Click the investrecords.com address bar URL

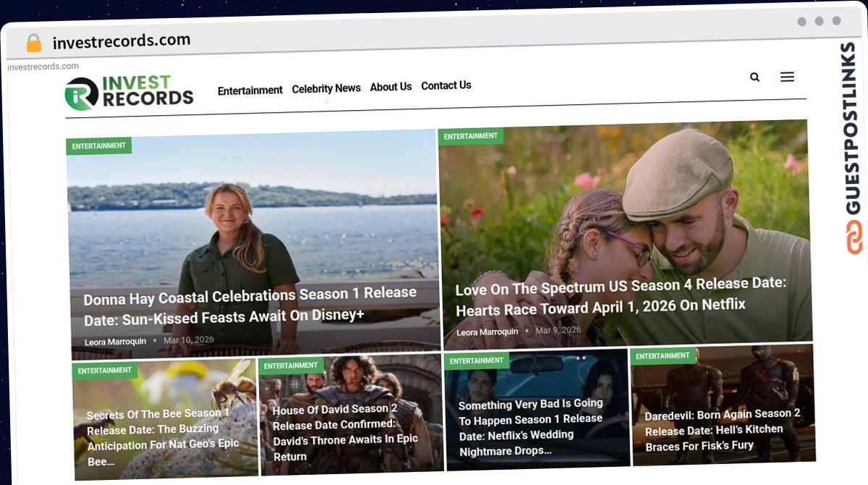[122, 41]
